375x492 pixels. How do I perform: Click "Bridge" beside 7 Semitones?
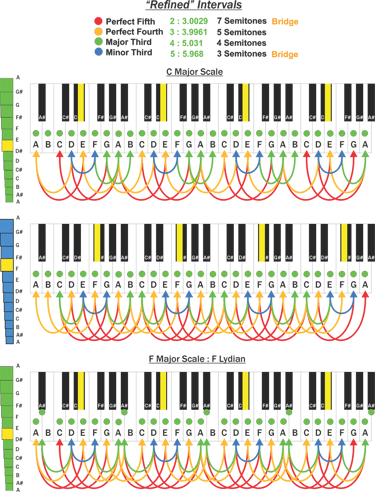click(285, 22)
